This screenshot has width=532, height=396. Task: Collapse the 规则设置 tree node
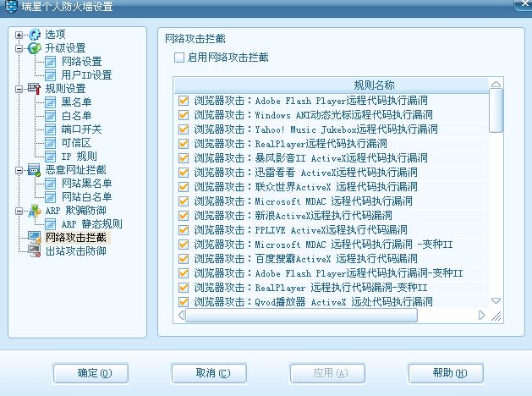(19, 89)
